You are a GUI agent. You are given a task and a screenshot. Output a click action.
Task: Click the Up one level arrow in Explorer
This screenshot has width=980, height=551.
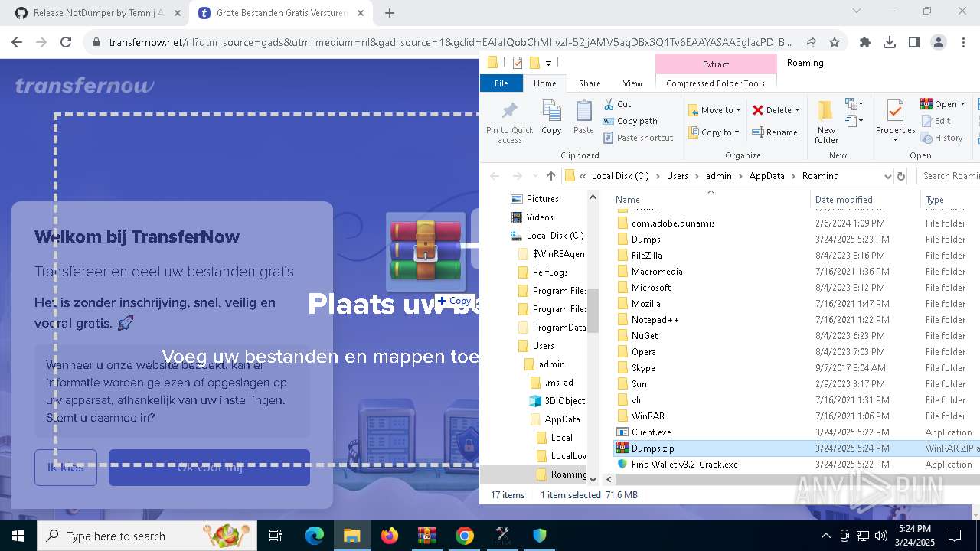pyautogui.click(x=550, y=176)
